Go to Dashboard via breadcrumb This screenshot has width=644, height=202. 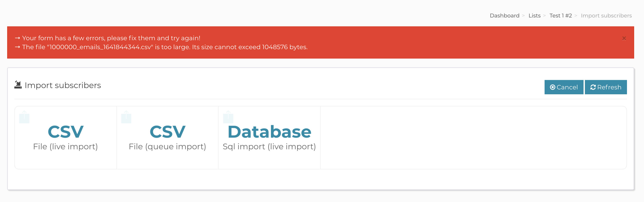point(504,16)
